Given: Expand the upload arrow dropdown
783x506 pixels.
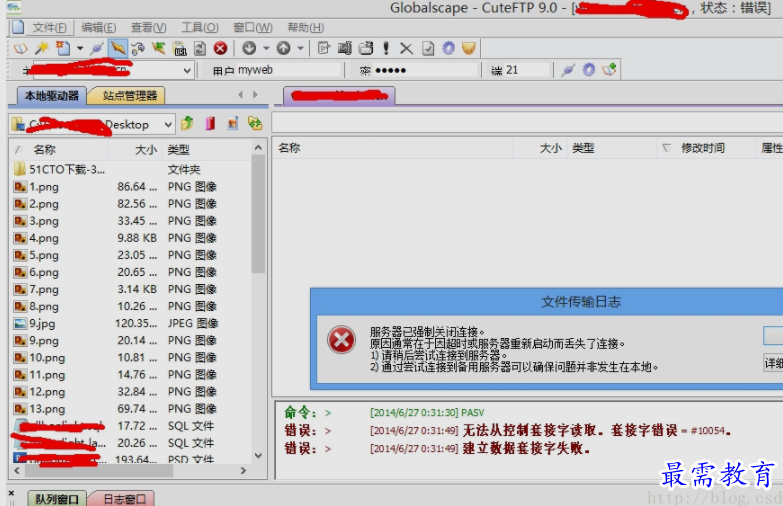Looking at the screenshot, I should tap(300, 48).
